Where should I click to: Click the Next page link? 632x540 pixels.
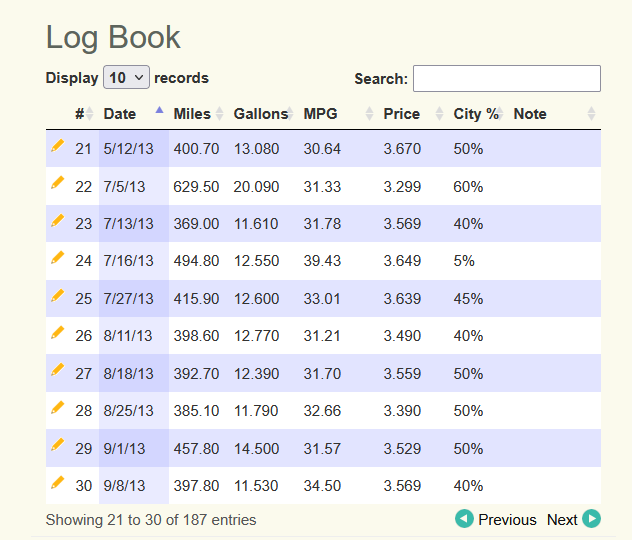(x=562, y=520)
